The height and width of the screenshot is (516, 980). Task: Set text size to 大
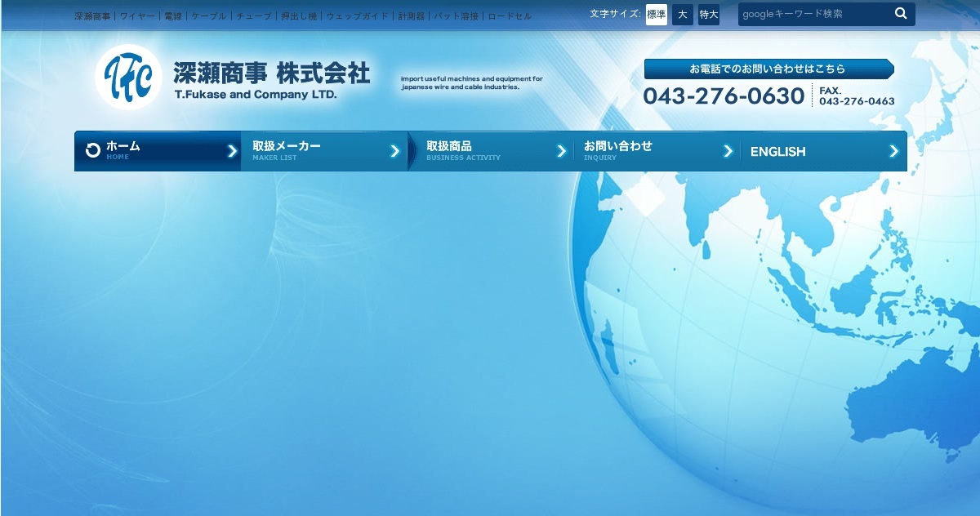(683, 15)
